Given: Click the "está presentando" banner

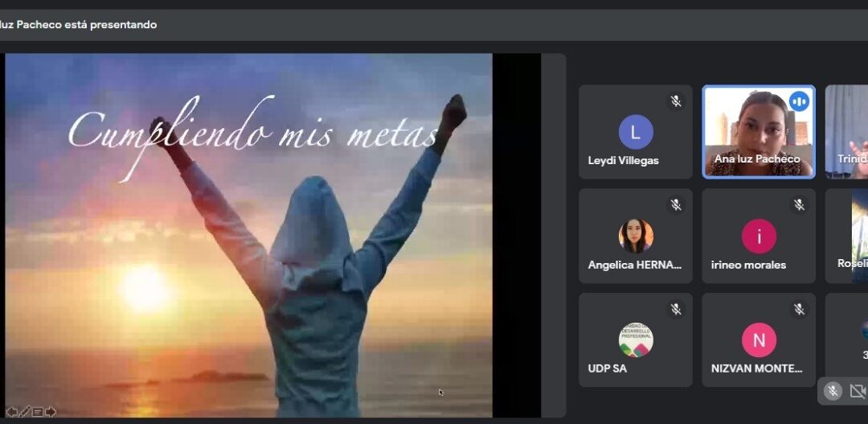Looking at the screenshot, I should coord(80,25).
